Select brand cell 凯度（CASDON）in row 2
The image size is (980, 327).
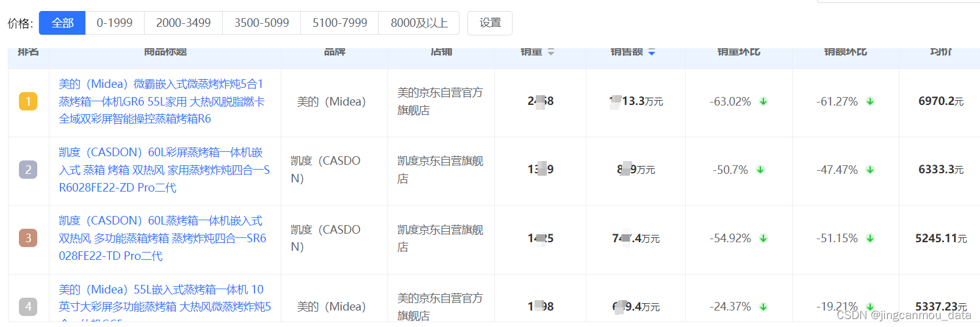point(326,170)
